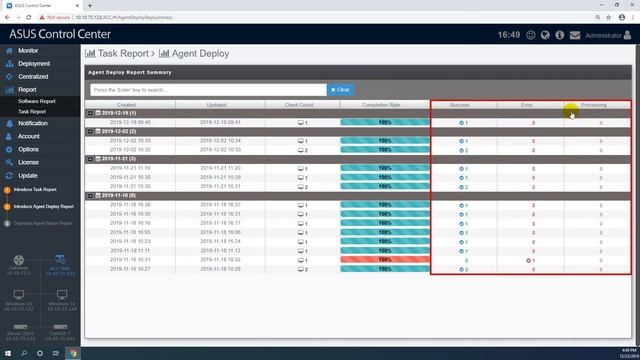
Task: Collapse the 2019-11-18 date group
Action: [x=90, y=196]
